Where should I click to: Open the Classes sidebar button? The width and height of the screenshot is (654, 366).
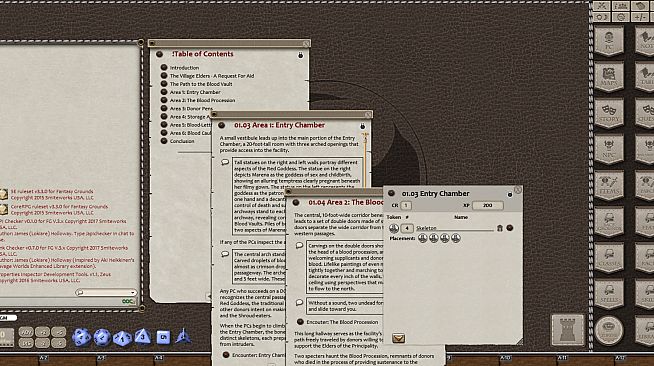[609, 257]
